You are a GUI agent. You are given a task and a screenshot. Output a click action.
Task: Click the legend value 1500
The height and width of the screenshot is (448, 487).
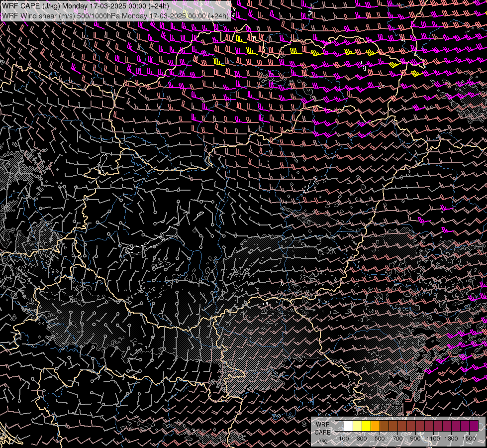coord(469,439)
